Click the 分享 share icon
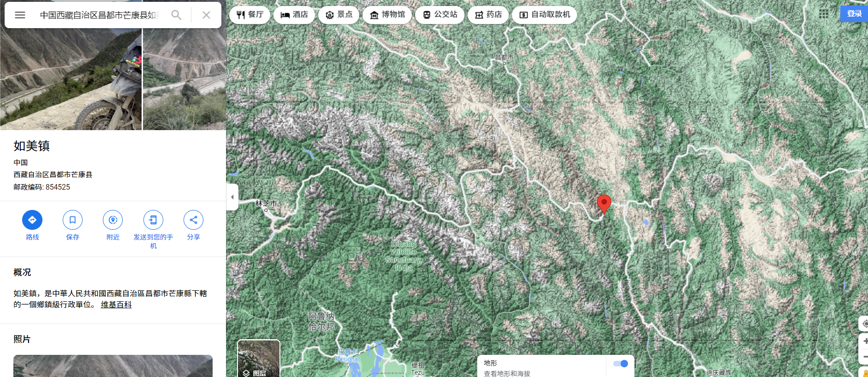Image resolution: width=868 pixels, height=377 pixels. pos(194,220)
